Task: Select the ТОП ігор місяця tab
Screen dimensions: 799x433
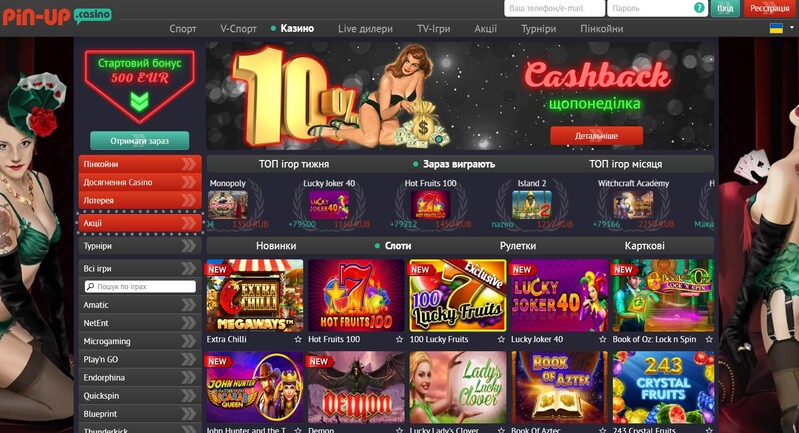Action: point(625,164)
